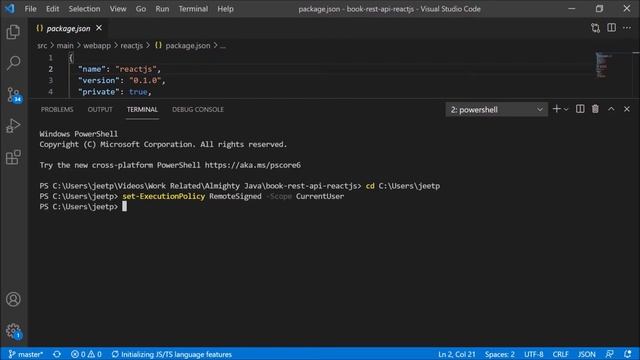Switch to the OUTPUT panel tab
The width and height of the screenshot is (640, 360).
tap(100, 109)
